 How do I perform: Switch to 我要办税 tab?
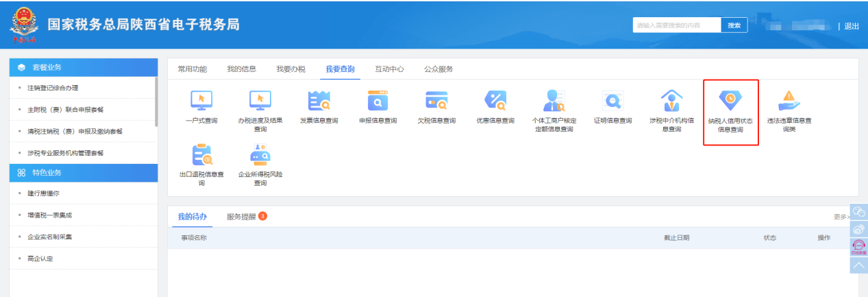[x=291, y=69]
